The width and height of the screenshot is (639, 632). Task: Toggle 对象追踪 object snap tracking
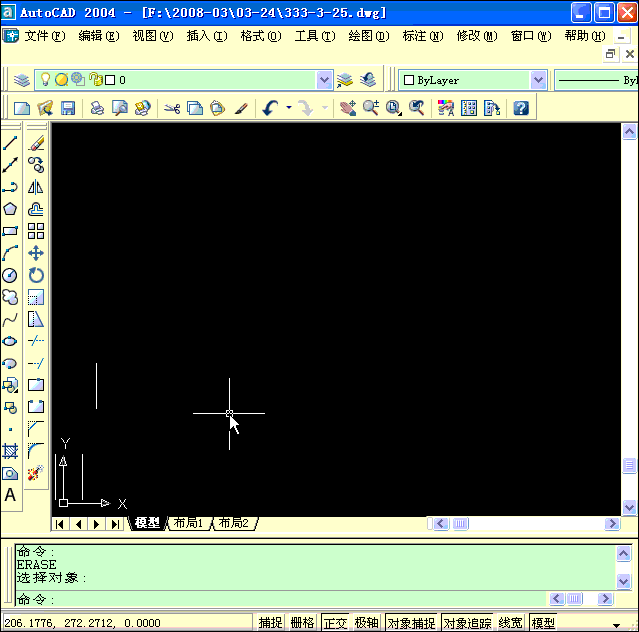tap(467, 623)
